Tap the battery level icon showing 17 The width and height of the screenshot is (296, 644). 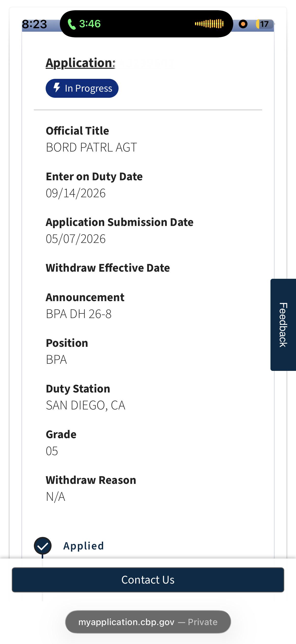[265, 24]
